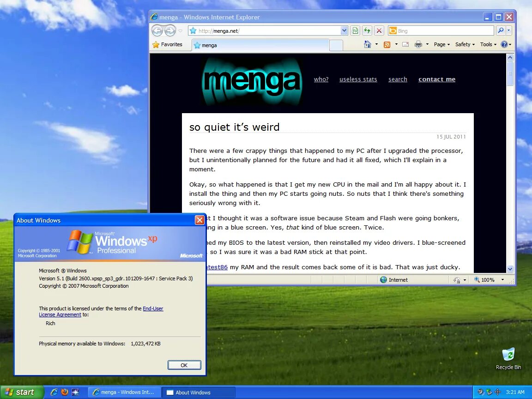This screenshot has width=532, height=399.
Task: Click the Windows XP logo banner
Action: [x=110, y=244]
